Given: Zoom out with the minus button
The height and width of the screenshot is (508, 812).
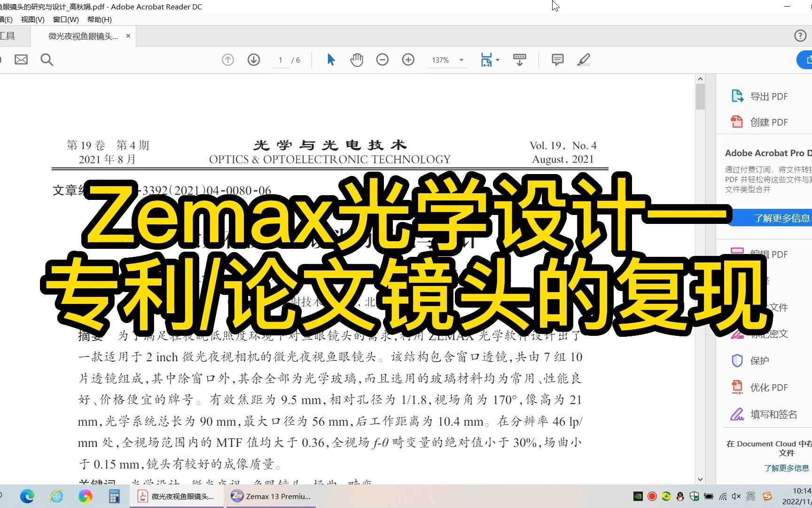Looking at the screenshot, I should pos(383,60).
